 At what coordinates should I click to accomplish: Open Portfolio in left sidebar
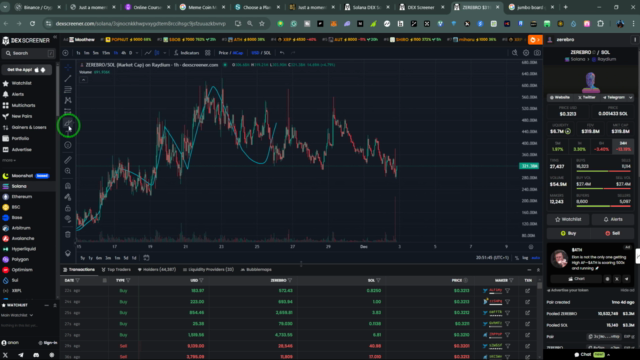point(20,138)
